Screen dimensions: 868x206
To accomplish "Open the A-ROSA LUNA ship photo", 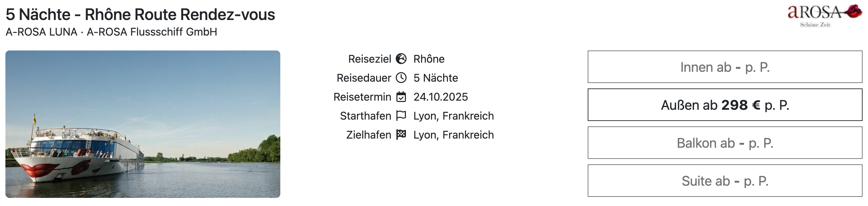I will click(143, 124).
